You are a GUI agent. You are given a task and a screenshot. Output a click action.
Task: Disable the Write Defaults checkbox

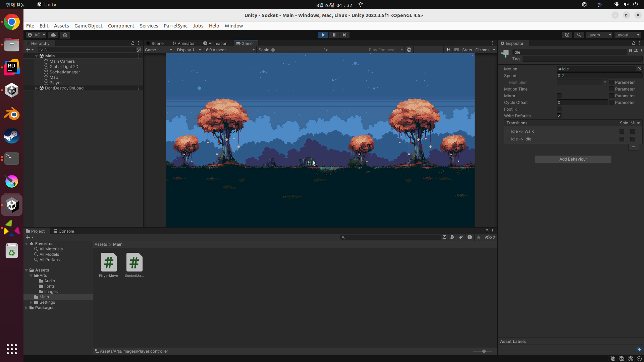click(559, 116)
